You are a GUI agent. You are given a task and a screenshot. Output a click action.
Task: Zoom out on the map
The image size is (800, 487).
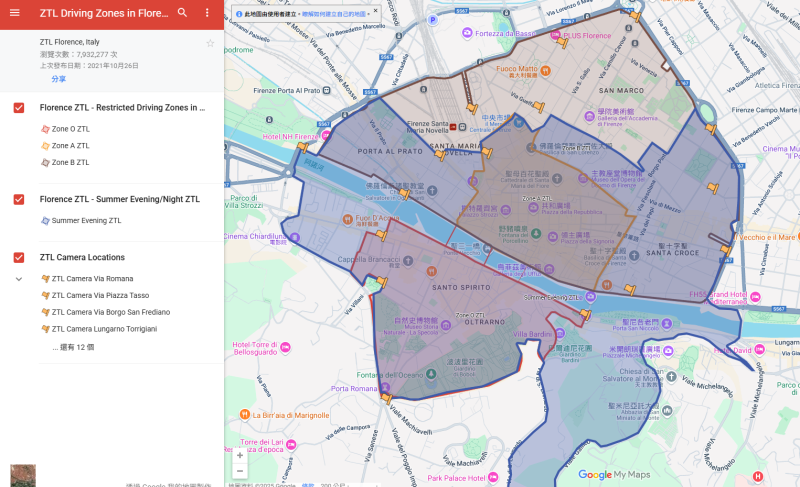click(239, 471)
